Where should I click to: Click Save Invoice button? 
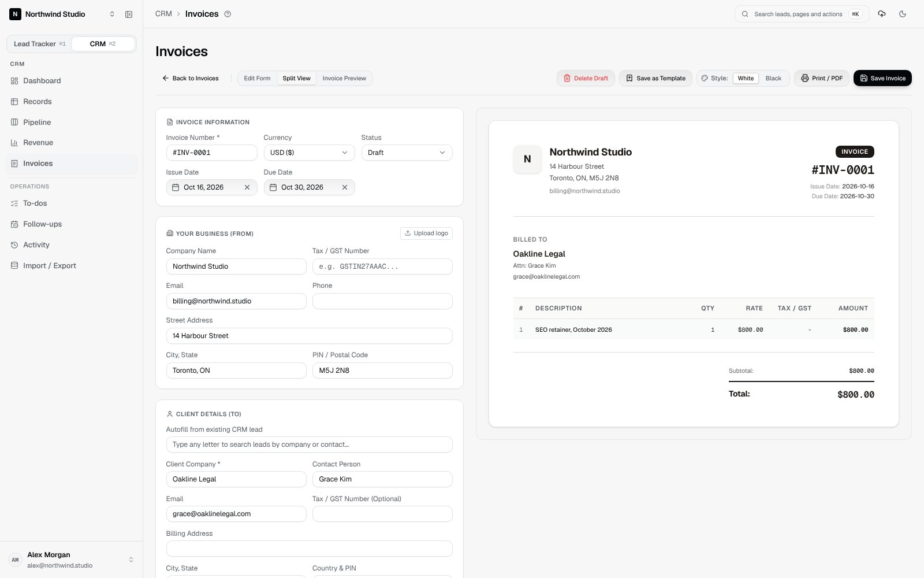[x=882, y=79]
